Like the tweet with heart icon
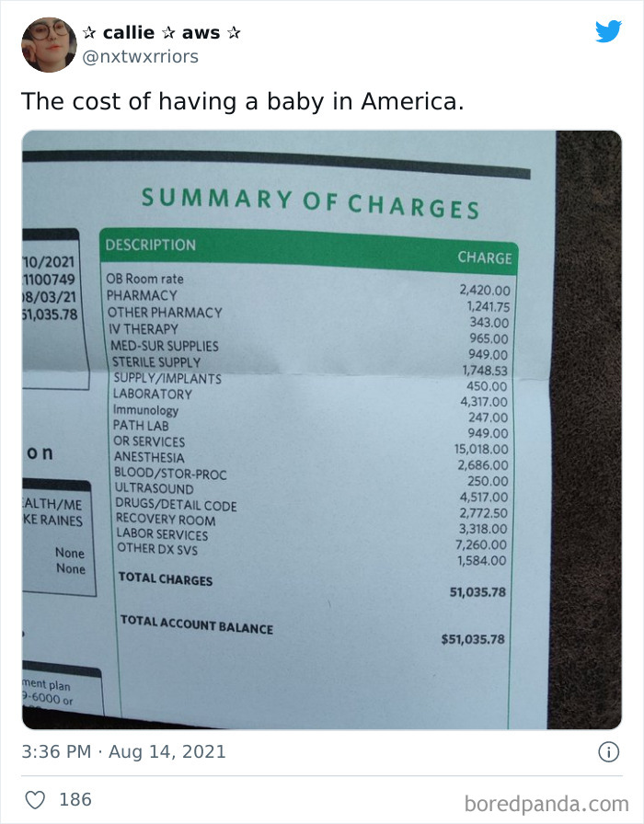644x824 pixels. 35,800
